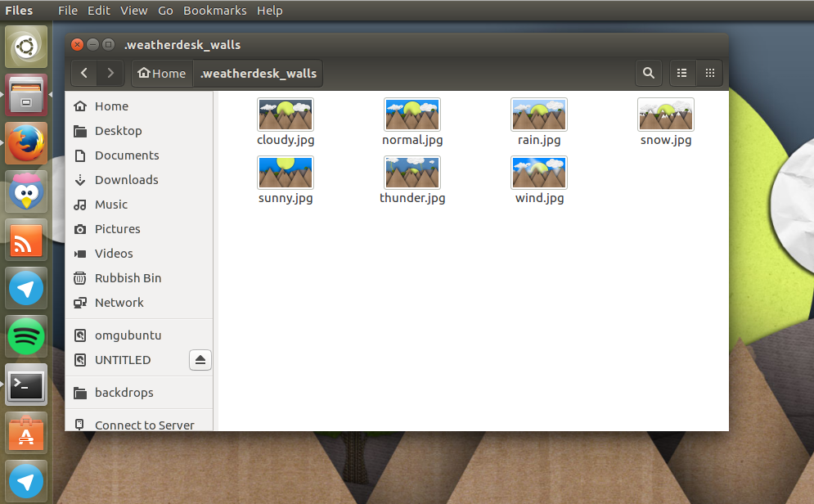Open Ubuntu Software from the launcher

tap(25, 433)
